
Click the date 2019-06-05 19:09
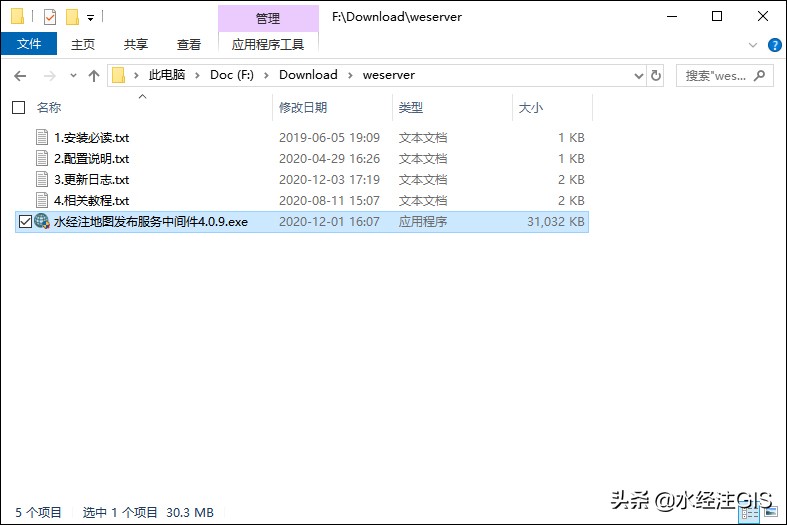tap(329, 138)
